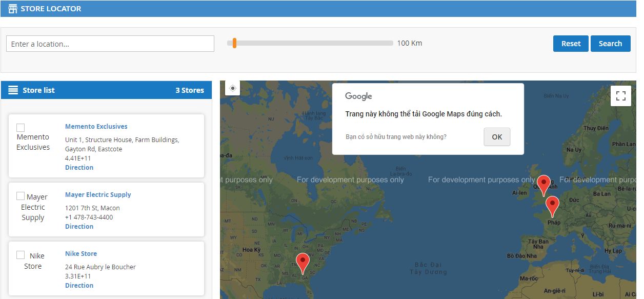Select the map pin in Georgia, USA
This screenshot has width=644, height=299.
click(303, 263)
